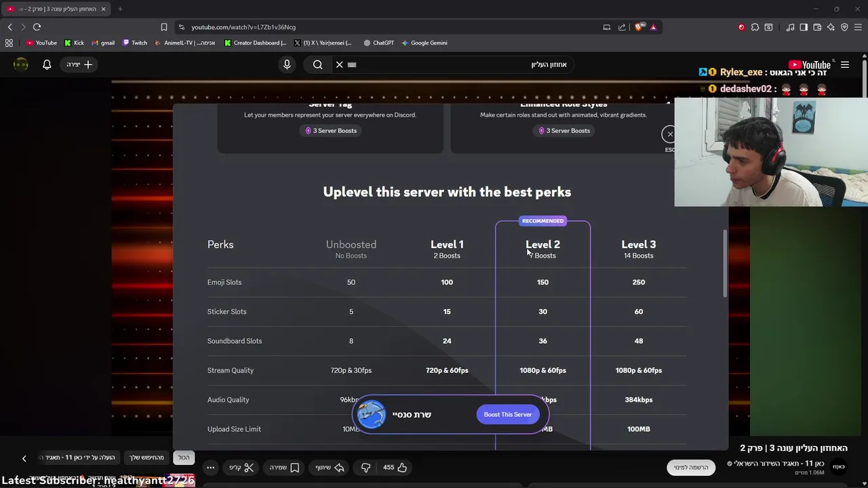Viewport: 868px width, 488px height.
Task: Open the Kick bookmark
Action: [75, 43]
